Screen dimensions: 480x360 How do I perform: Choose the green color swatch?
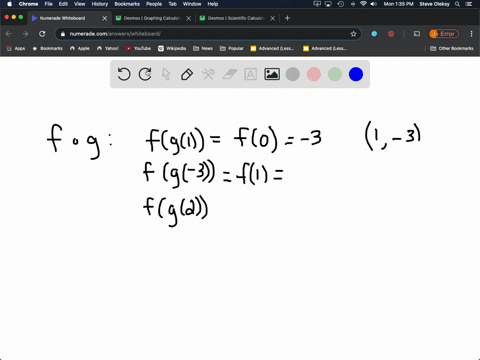335,74
